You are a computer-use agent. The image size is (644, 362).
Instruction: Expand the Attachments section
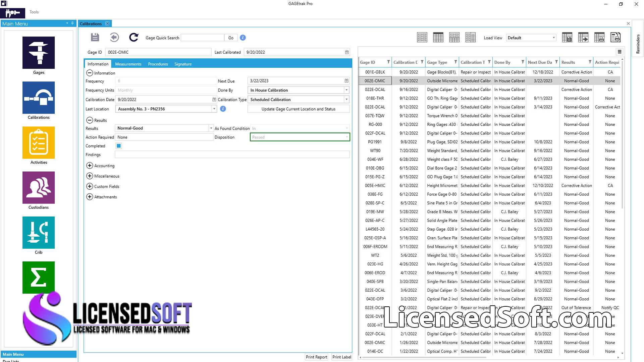click(x=90, y=197)
